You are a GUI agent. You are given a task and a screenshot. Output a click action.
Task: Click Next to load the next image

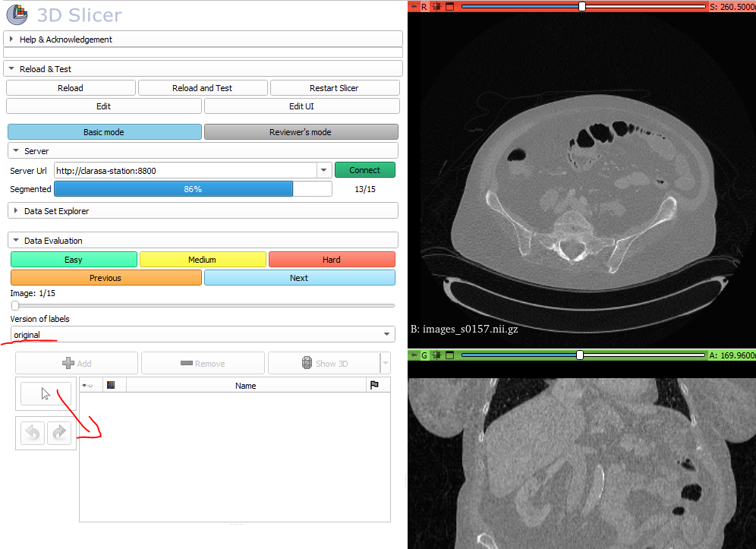(x=300, y=277)
